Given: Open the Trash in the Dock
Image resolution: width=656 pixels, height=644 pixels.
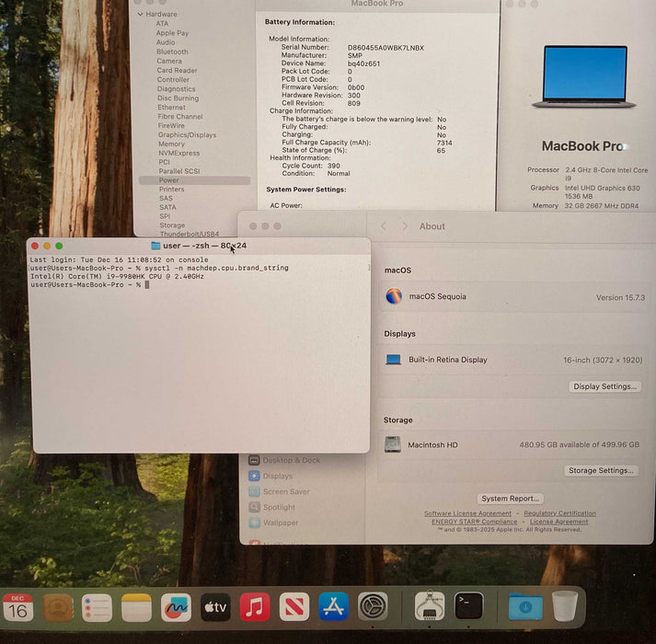Looking at the screenshot, I should click(565, 605).
